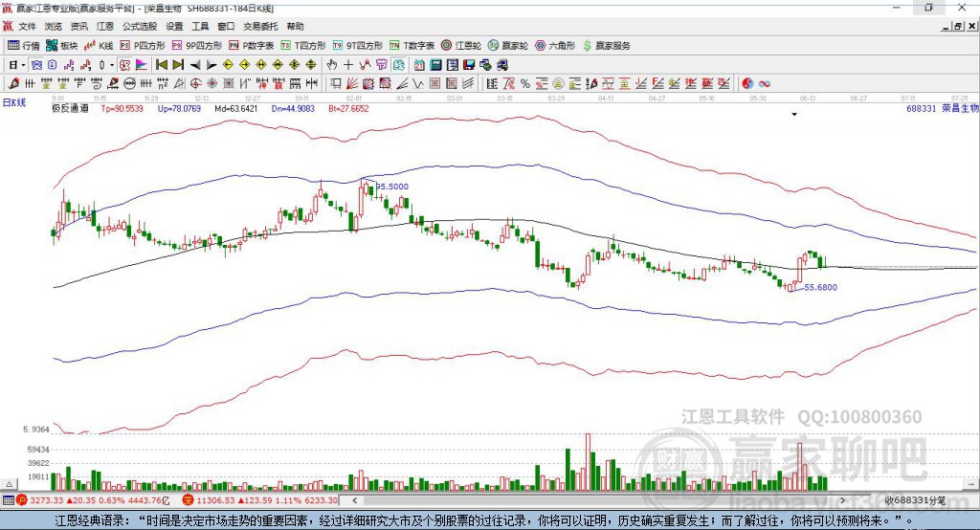Viewport: 980px width, 530px height.
Task: Toggle the 权 adjustment icon
Action: point(124,65)
